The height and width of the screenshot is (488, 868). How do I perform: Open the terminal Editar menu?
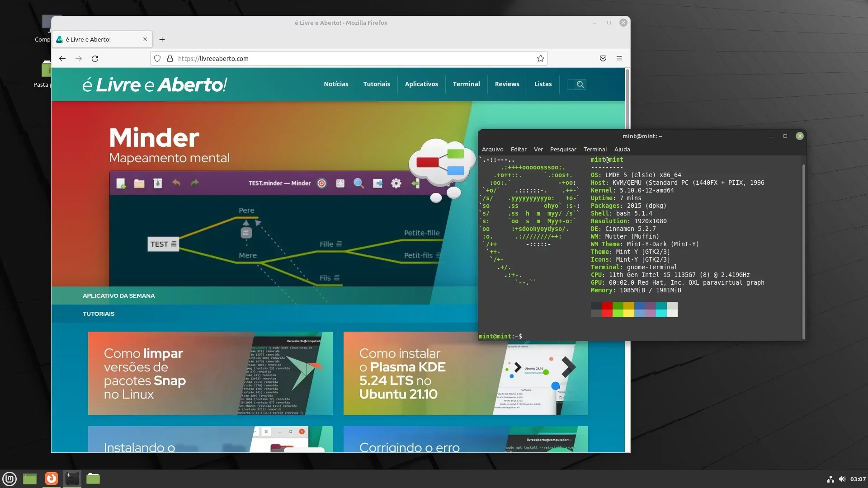click(x=519, y=150)
